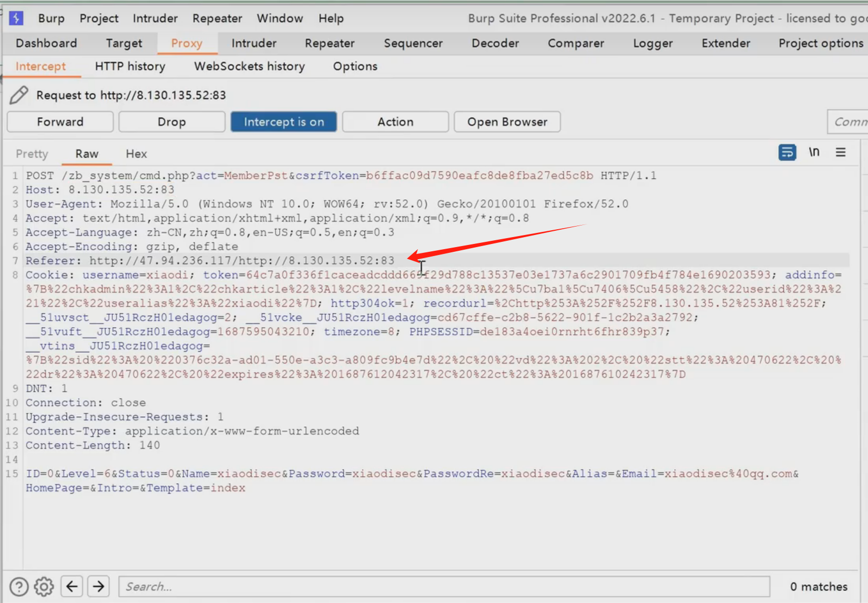
Task: Click the Content-Type header line
Action: (192, 431)
